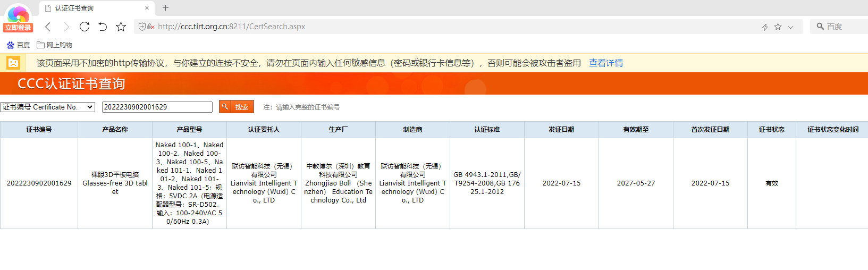Viewport: 868px width, 270px height.
Task: Click the 有效期至 column header
Action: tap(636, 130)
